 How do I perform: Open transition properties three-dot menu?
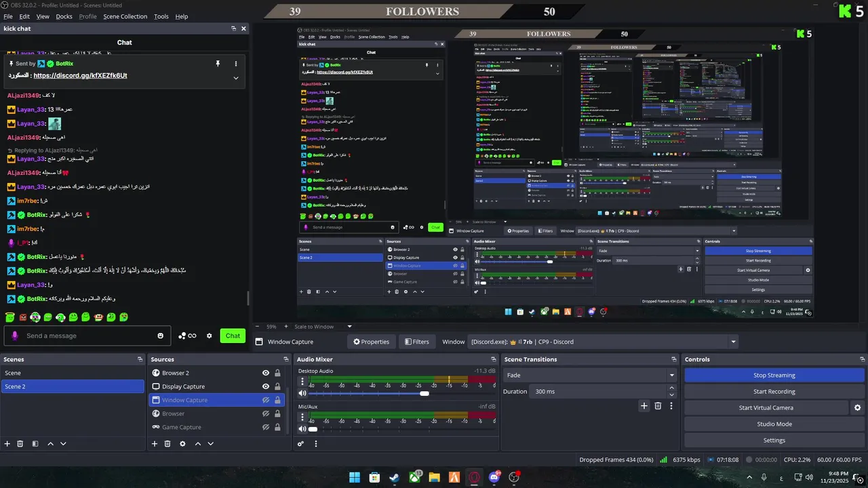pos(671,406)
